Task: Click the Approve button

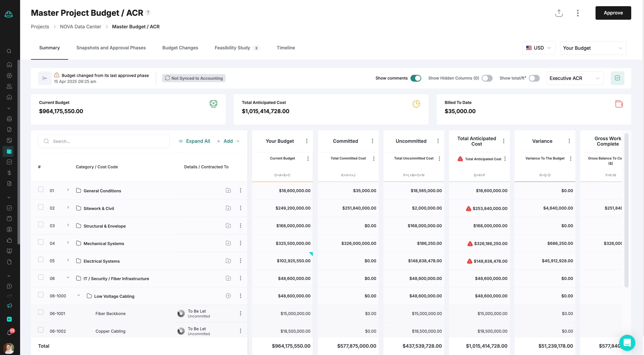Action: [x=613, y=13]
